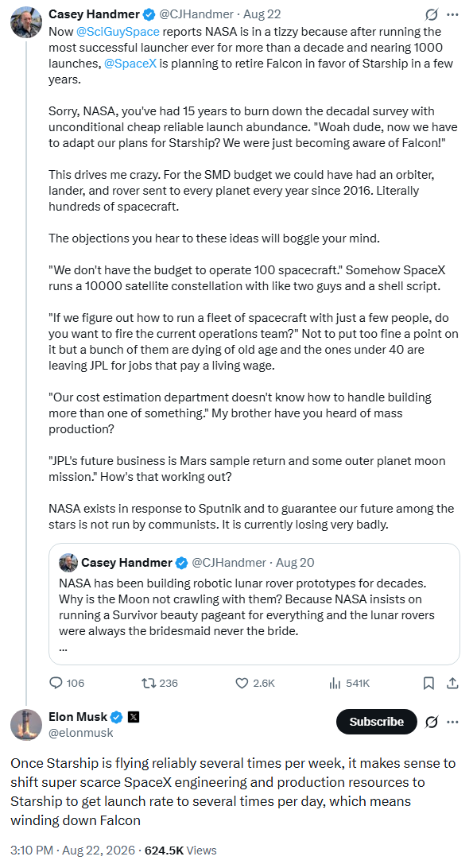Click the @elonmusk handle
Image resolution: width=473 pixels, height=868 pixels.
click(81, 732)
